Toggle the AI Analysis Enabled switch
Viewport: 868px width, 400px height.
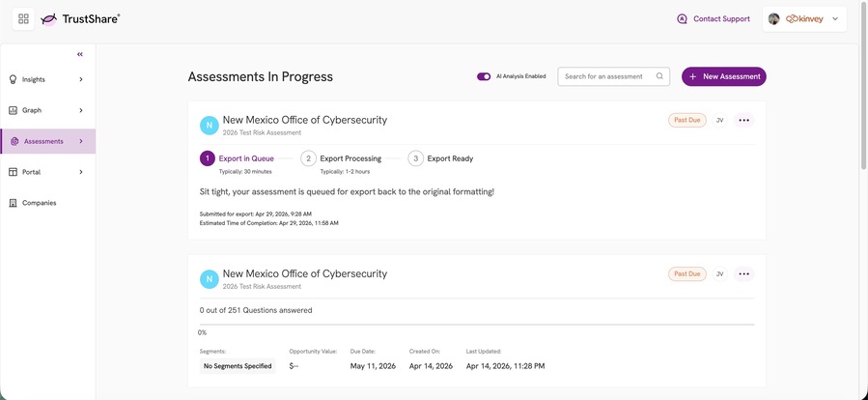(x=484, y=76)
